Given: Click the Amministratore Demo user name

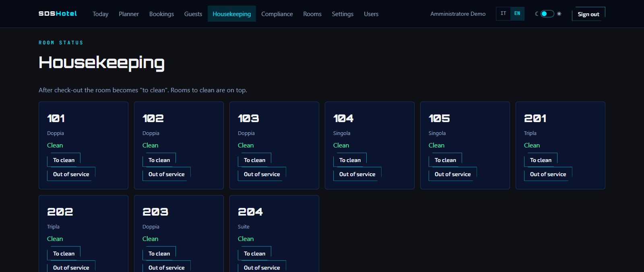Looking at the screenshot, I should [x=458, y=14].
